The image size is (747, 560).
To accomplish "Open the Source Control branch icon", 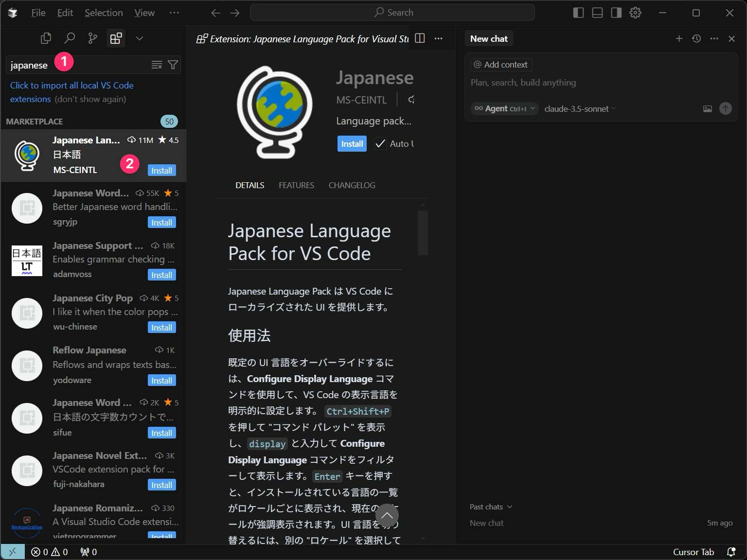I will [x=92, y=38].
